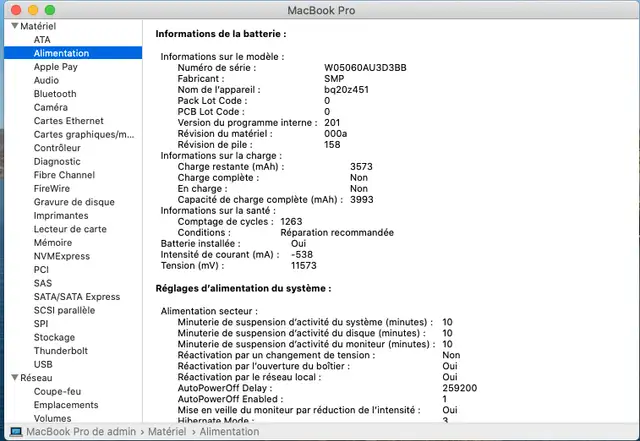Click current intensity value -538
Viewport: 640px width, 441px height.
coord(302,254)
